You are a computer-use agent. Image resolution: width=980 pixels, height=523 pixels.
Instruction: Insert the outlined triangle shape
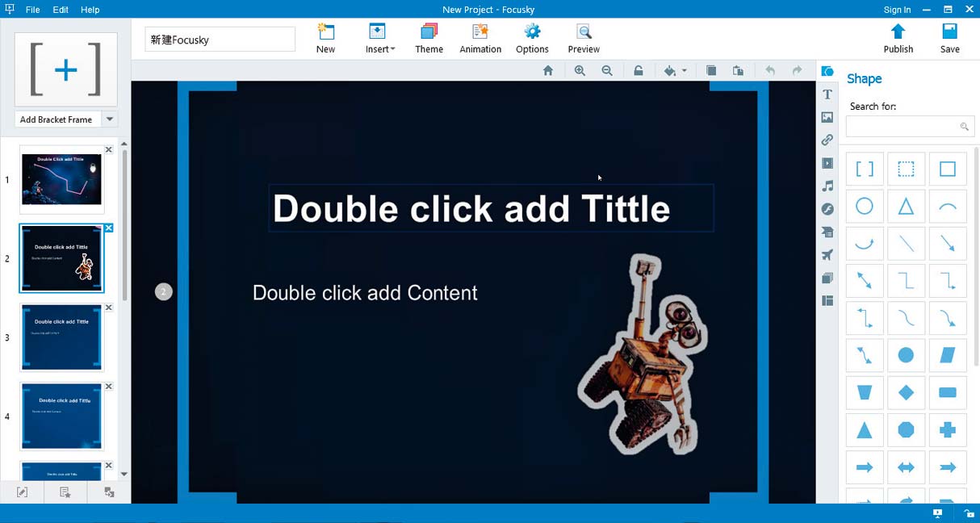[x=907, y=207]
